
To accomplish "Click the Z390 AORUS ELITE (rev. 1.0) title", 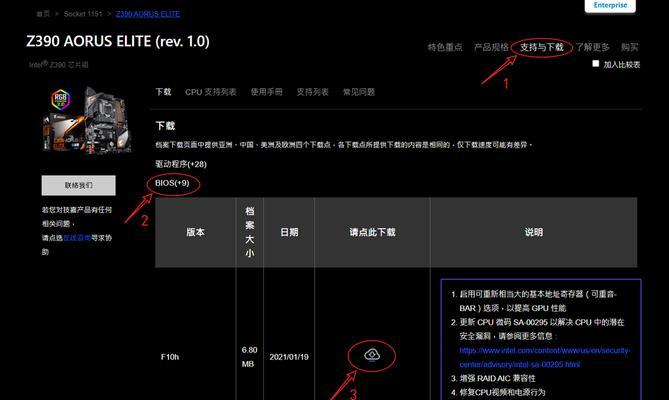I will pos(118,41).
